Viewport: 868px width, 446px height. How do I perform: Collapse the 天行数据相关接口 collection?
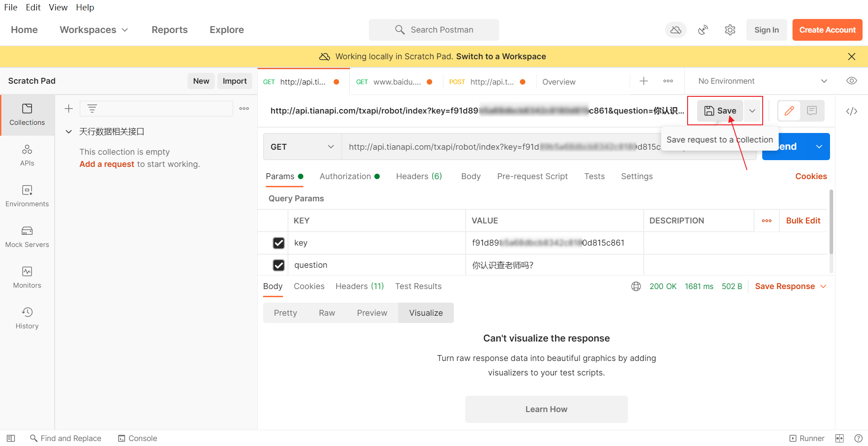69,132
